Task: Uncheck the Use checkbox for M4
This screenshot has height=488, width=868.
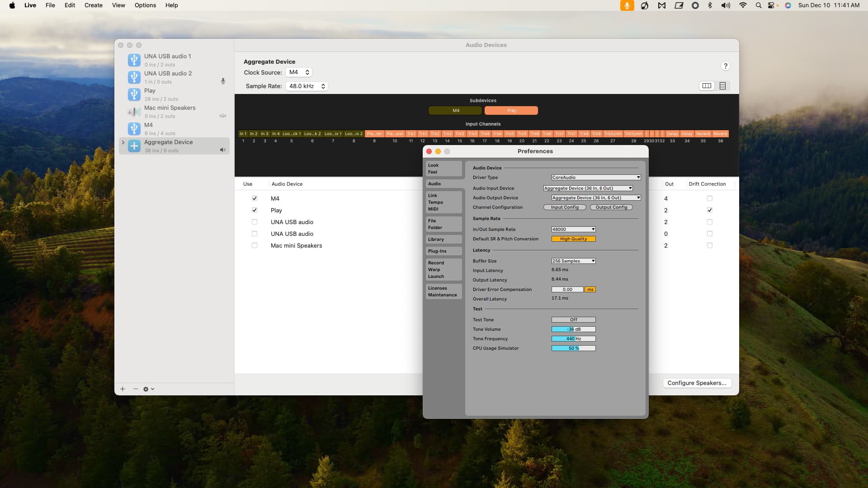Action: point(255,198)
